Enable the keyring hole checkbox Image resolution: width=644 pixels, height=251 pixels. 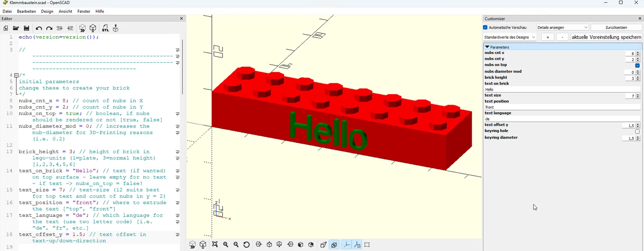tap(638, 131)
